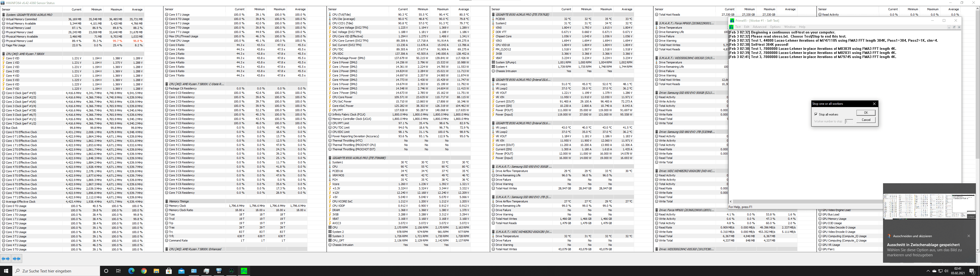
Task: Select the 'CPU (Tctl/Tdie)' temperature row
Action: pos(399,15)
